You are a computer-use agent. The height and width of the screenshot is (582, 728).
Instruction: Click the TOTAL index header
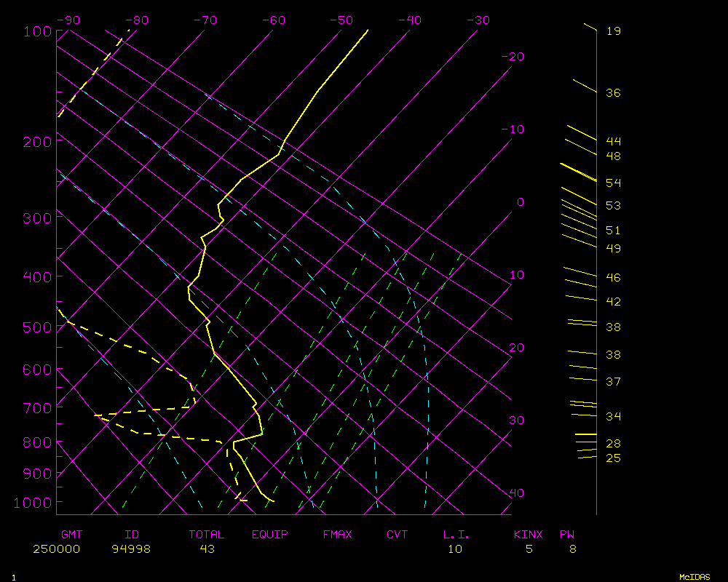tap(207, 535)
